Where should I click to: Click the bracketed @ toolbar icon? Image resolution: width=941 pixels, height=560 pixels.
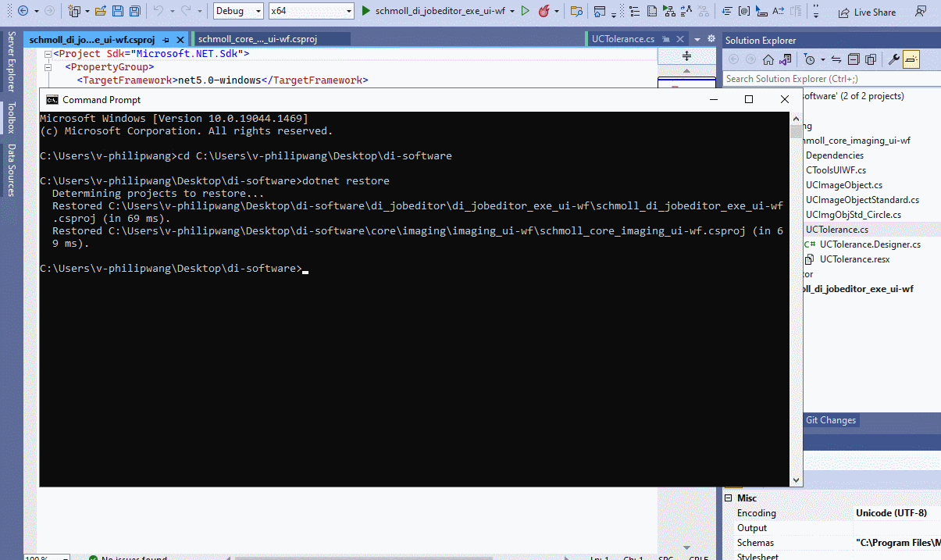[744, 11]
